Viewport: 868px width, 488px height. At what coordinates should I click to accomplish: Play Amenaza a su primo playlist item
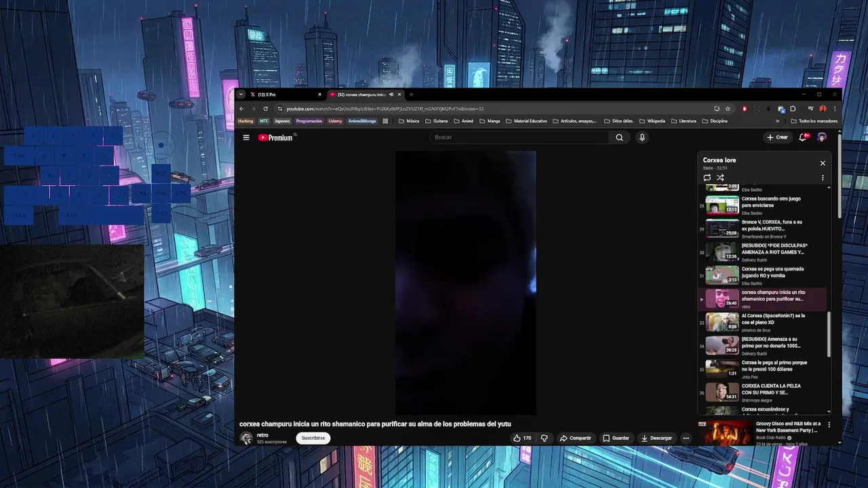pos(762,346)
